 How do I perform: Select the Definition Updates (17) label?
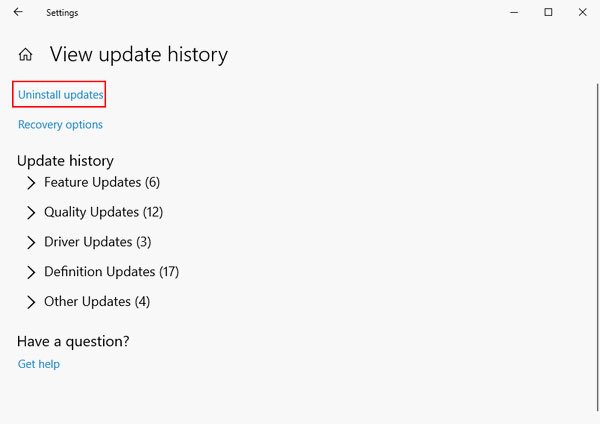111,272
